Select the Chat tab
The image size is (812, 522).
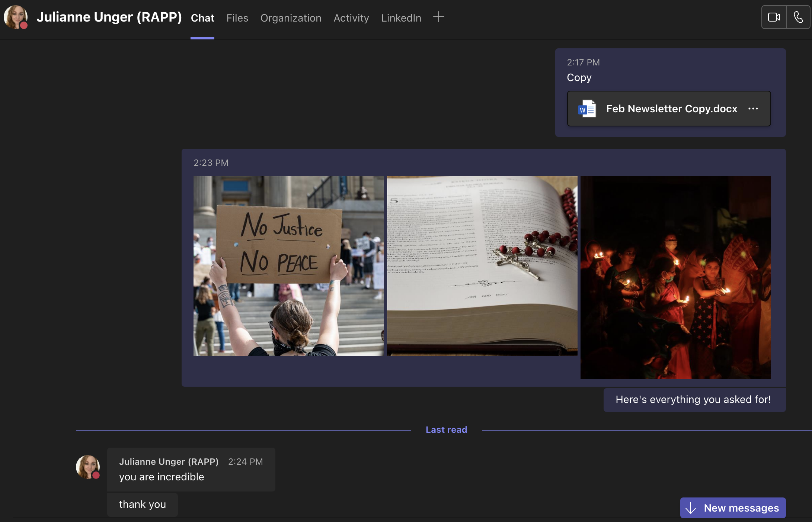click(202, 18)
